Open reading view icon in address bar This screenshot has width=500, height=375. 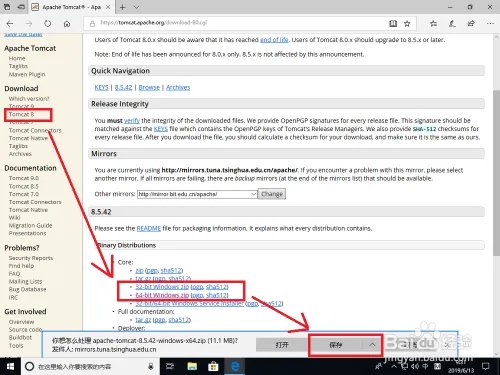tap(393, 23)
